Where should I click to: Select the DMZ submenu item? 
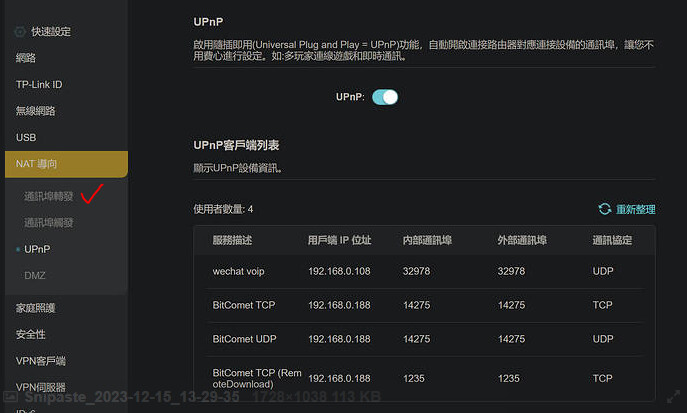pos(35,275)
